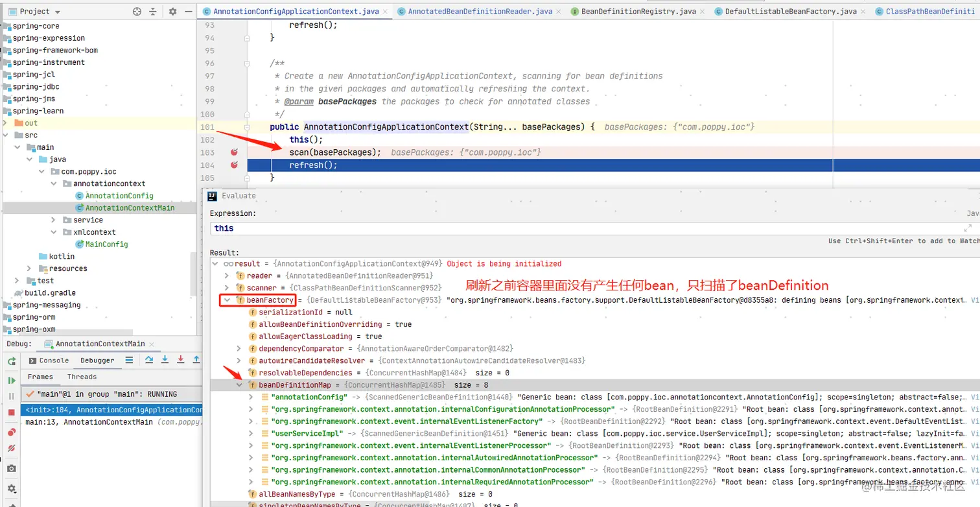This screenshot has height=507, width=980.
Task: Expand the autowireCandidateResolver field
Action: [239, 360]
